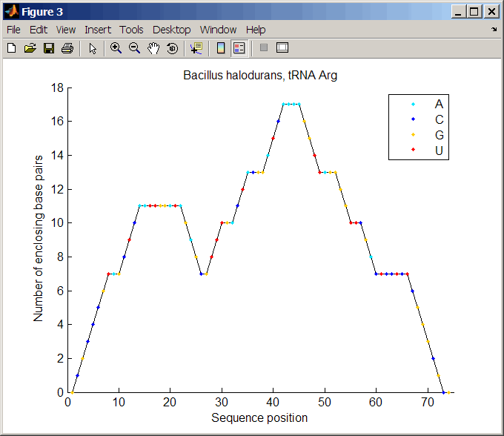Open the File menu
This screenshot has width=504, height=436.
[x=13, y=30]
